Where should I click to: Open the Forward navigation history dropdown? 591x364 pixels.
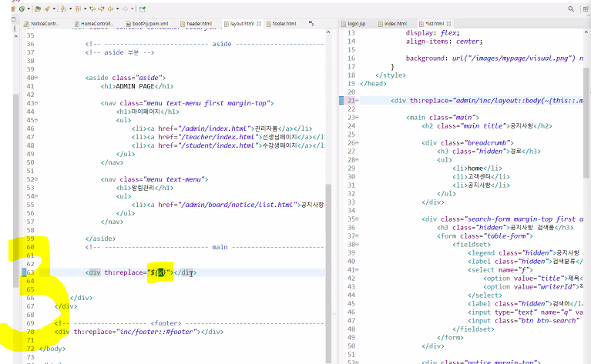click(132, 8)
